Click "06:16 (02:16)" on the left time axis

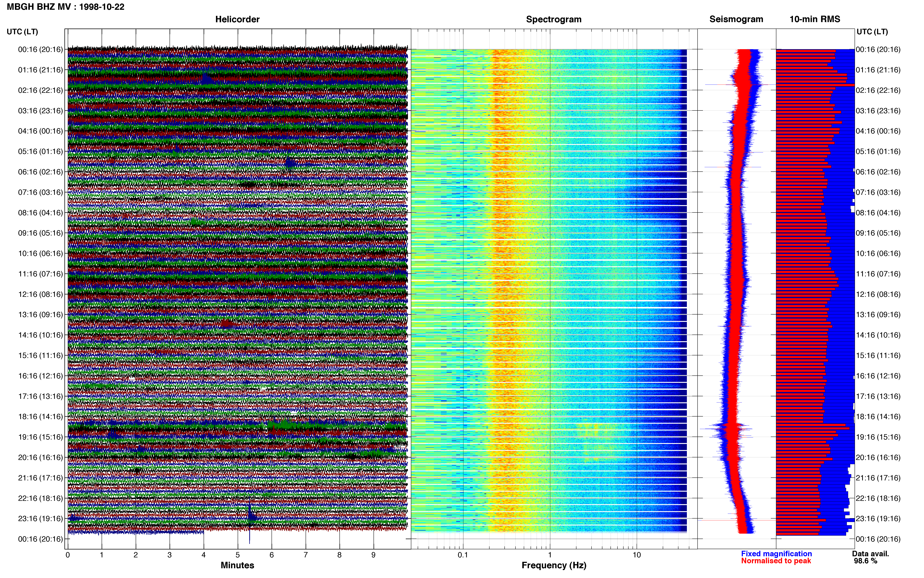41,172
